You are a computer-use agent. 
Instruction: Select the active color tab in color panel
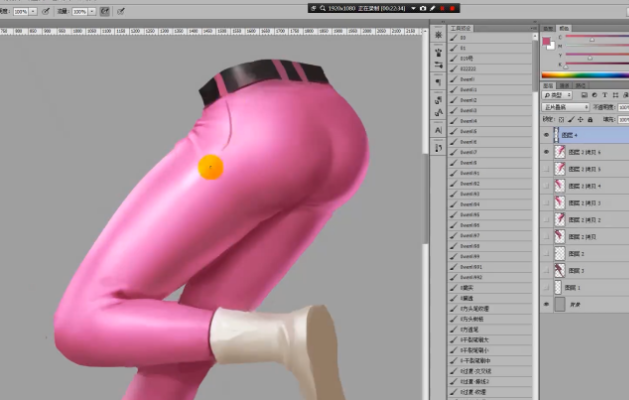pyautogui.click(x=564, y=28)
